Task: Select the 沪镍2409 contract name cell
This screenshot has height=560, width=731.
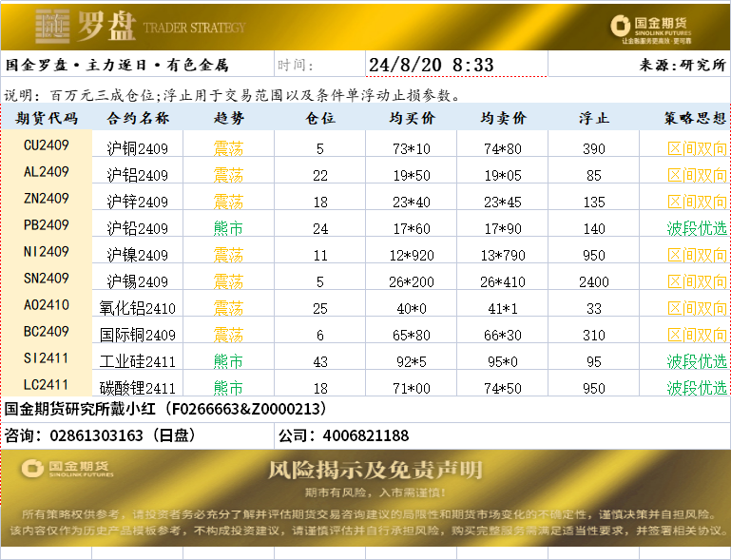Action: (x=138, y=250)
